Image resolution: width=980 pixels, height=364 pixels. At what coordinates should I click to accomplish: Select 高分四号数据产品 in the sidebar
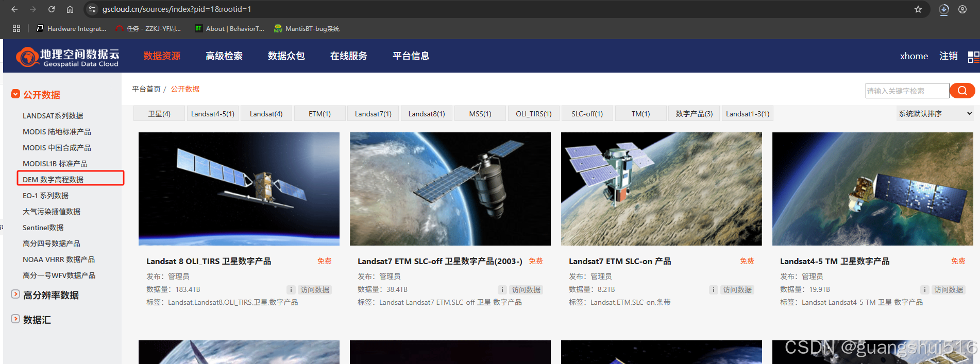[x=52, y=244]
